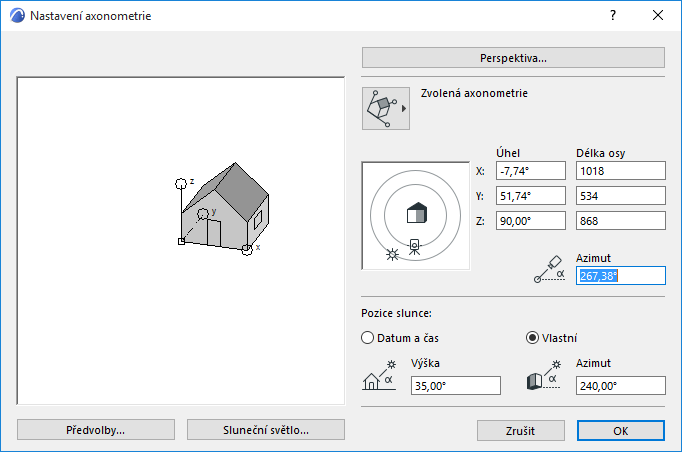This screenshot has height=452, width=682.
Task: Click the camera azimuth angle icon
Action: tap(549, 269)
